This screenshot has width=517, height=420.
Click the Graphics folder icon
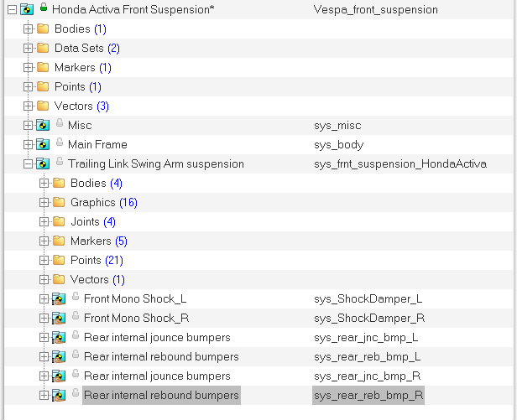pyautogui.click(x=59, y=203)
